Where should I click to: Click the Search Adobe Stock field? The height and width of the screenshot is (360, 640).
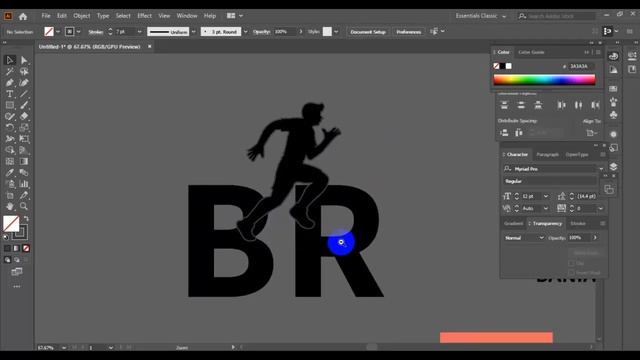coord(556,16)
